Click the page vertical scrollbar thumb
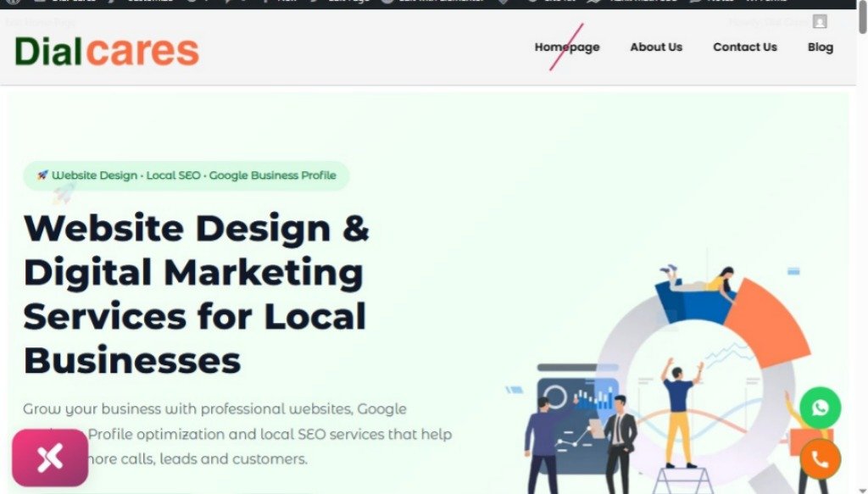Screen dimensions: 868x494 pos(862,17)
